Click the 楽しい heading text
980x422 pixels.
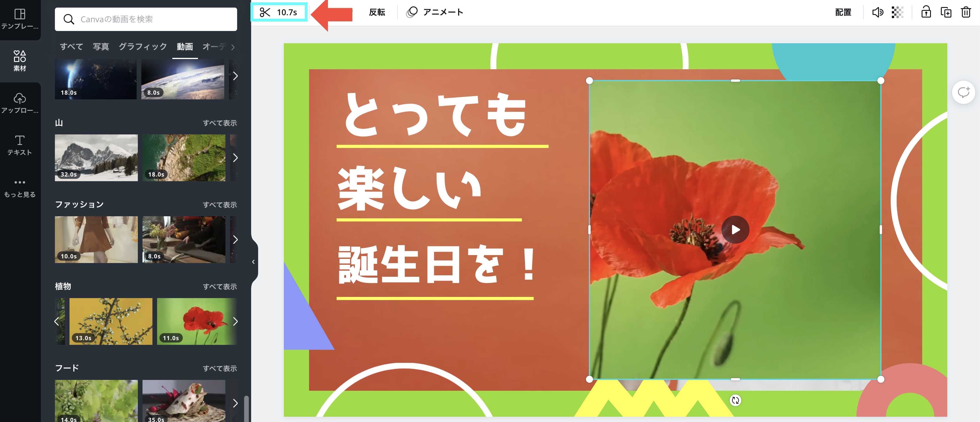(409, 188)
